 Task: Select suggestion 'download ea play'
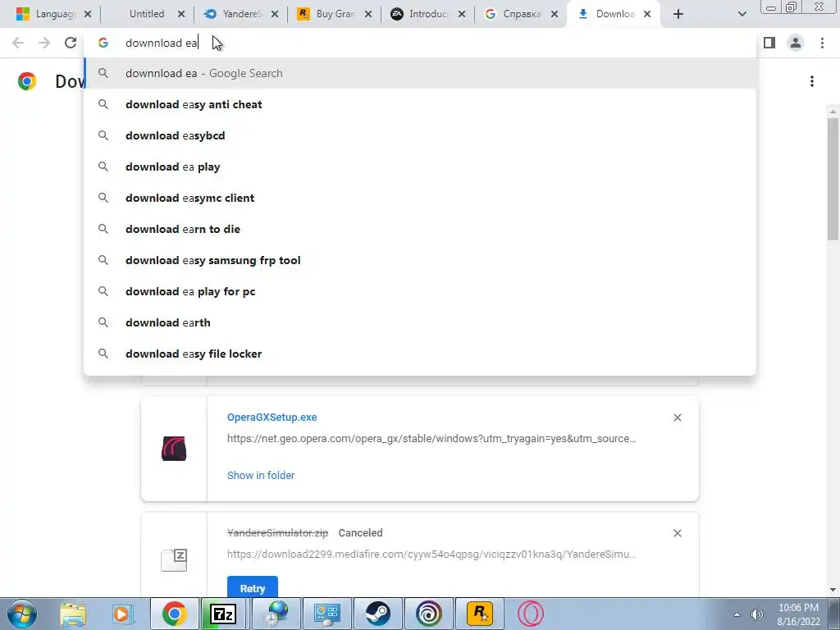420,167
